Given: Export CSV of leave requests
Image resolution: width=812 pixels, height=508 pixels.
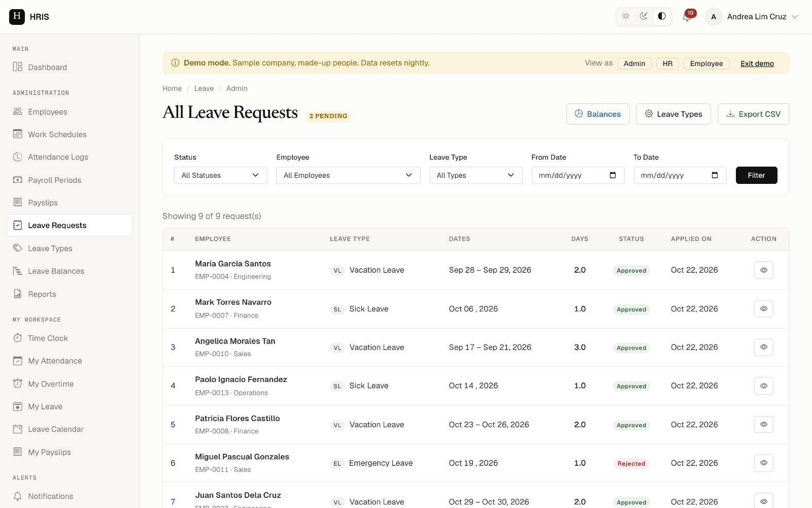Looking at the screenshot, I should point(754,114).
